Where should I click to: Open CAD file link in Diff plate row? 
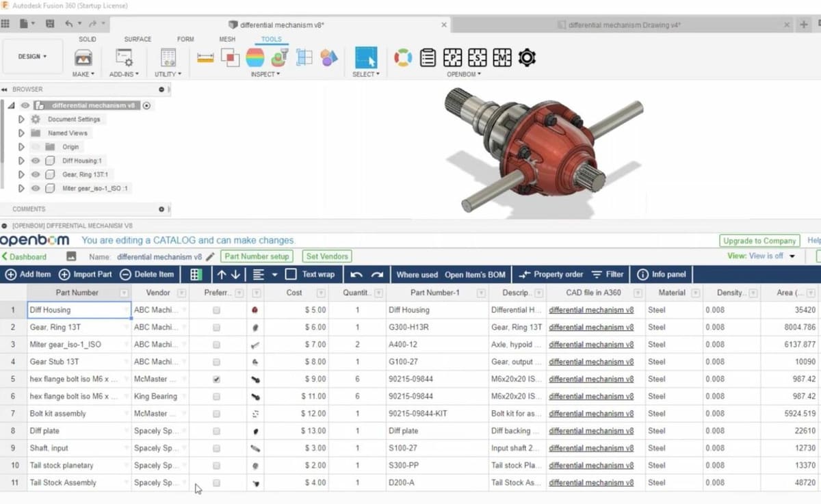click(x=591, y=432)
